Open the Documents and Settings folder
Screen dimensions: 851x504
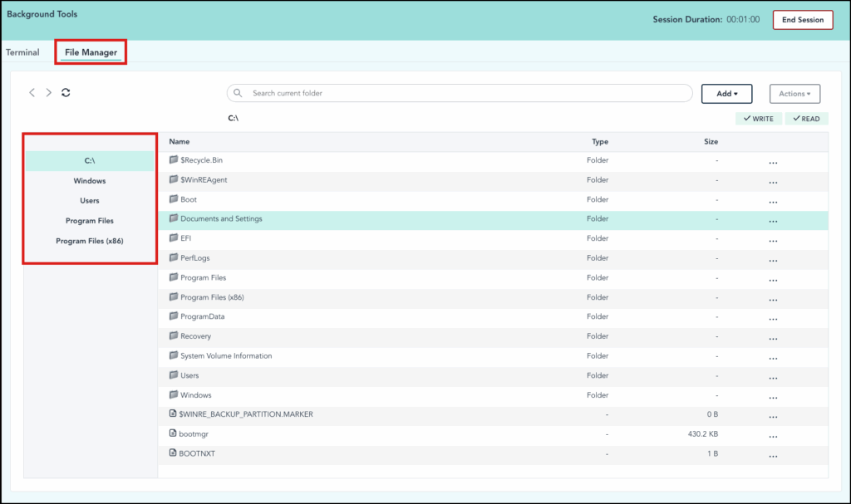(221, 219)
